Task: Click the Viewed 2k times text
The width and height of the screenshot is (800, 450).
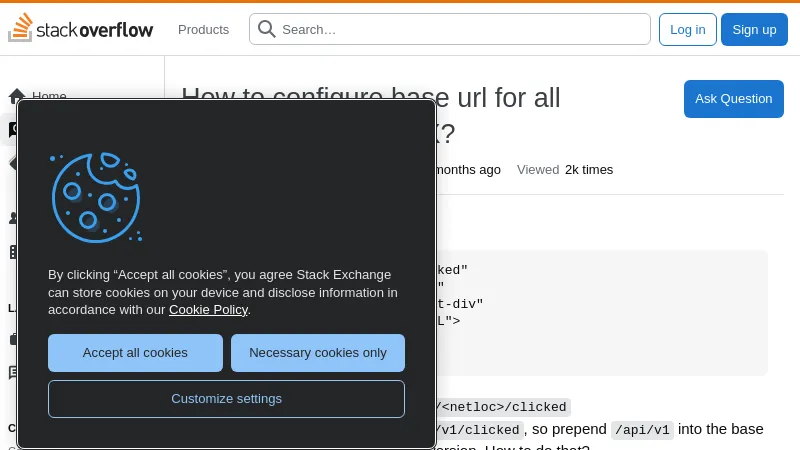Action: tap(565, 170)
